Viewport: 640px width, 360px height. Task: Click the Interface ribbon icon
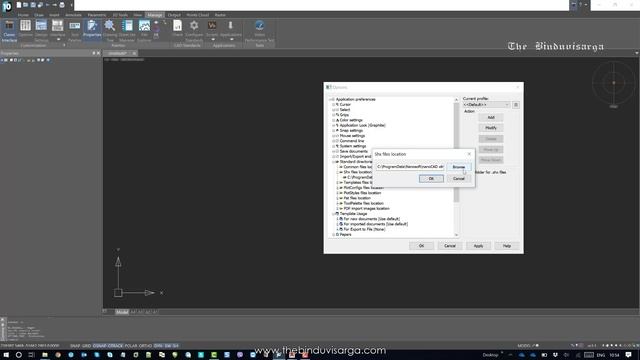click(x=57, y=29)
